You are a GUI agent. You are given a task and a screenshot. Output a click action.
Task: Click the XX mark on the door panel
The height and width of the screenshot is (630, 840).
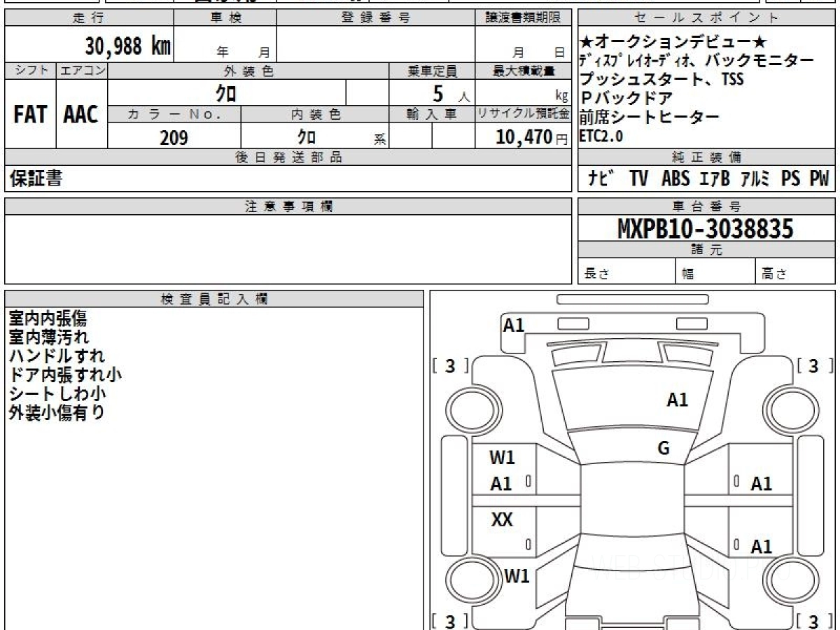[502, 520]
